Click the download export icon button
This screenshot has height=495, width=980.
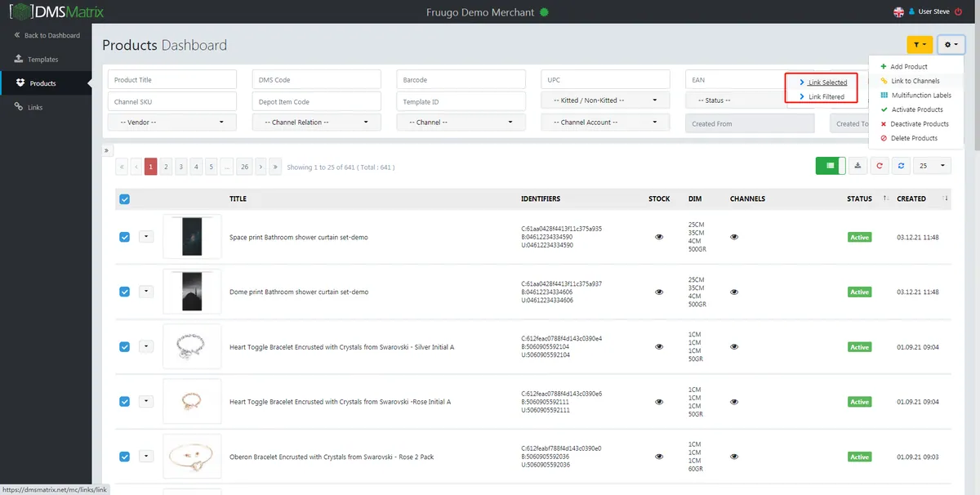(x=857, y=166)
